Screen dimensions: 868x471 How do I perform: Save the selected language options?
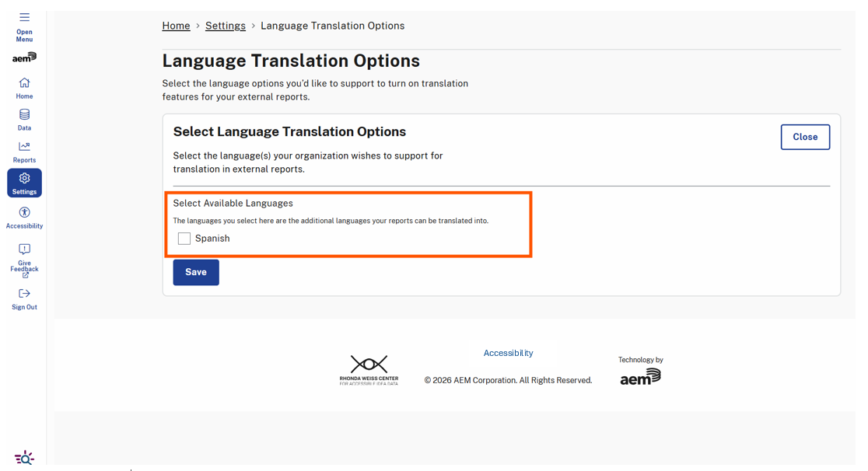point(195,272)
